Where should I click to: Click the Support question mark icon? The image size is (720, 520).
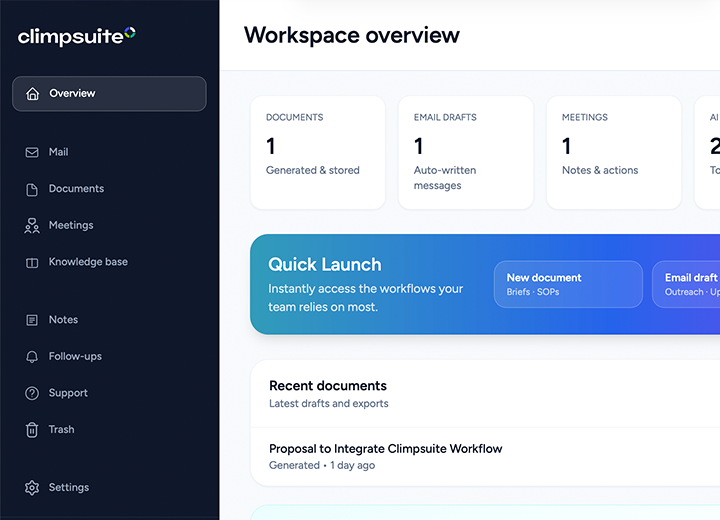coord(32,393)
